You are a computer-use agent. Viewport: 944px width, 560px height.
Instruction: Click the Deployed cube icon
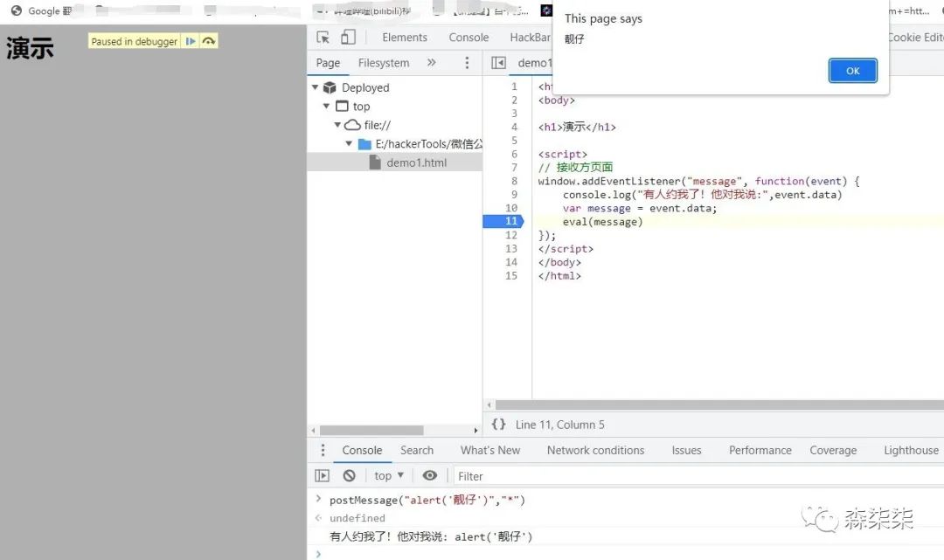330,88
